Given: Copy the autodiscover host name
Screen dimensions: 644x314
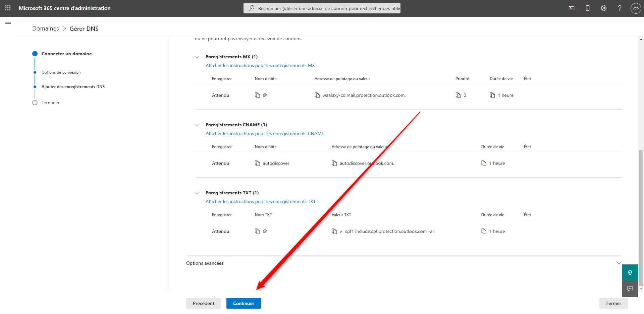Looking at the screenshot, I should [257, 163].
